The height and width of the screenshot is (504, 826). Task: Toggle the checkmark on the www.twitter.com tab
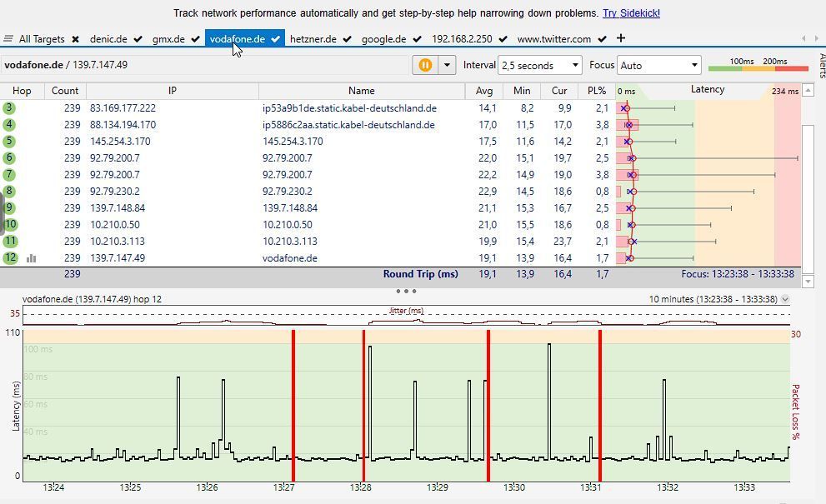point(602,39)
